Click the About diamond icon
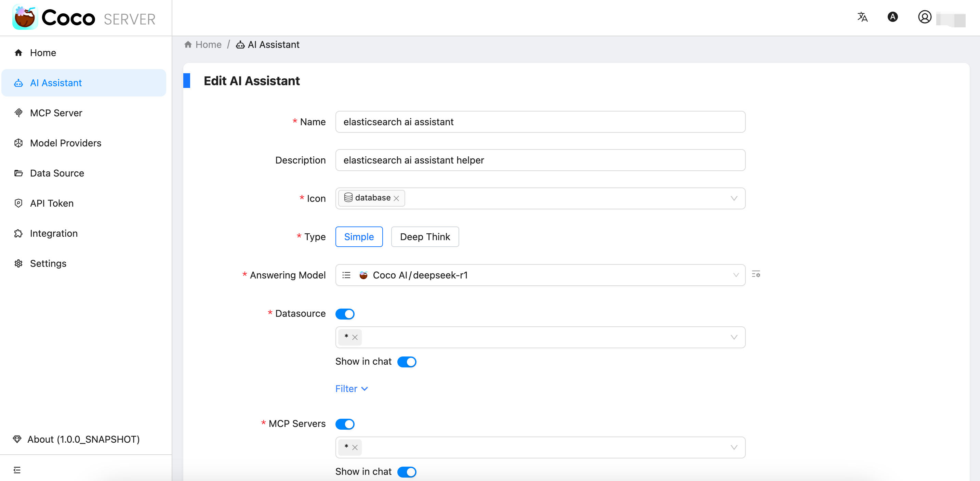The width and height of the screenshot is (980, 481). (17, 439)
